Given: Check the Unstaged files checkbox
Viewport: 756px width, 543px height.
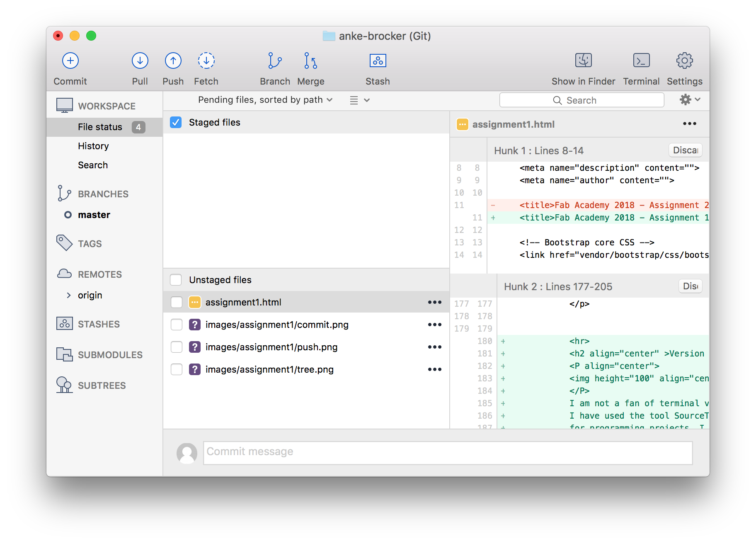Looking at the screenshot, I should (x=176, y=280).
